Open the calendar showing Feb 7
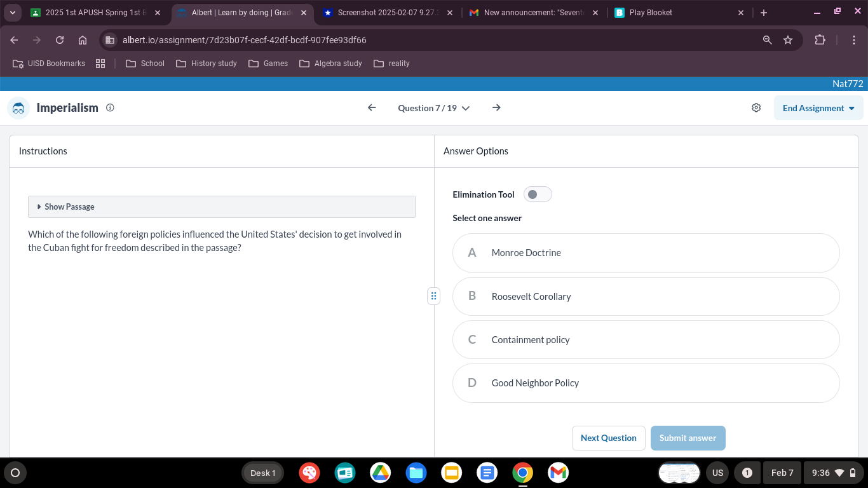The image size is (868, 488). click(x=782, y=473)
